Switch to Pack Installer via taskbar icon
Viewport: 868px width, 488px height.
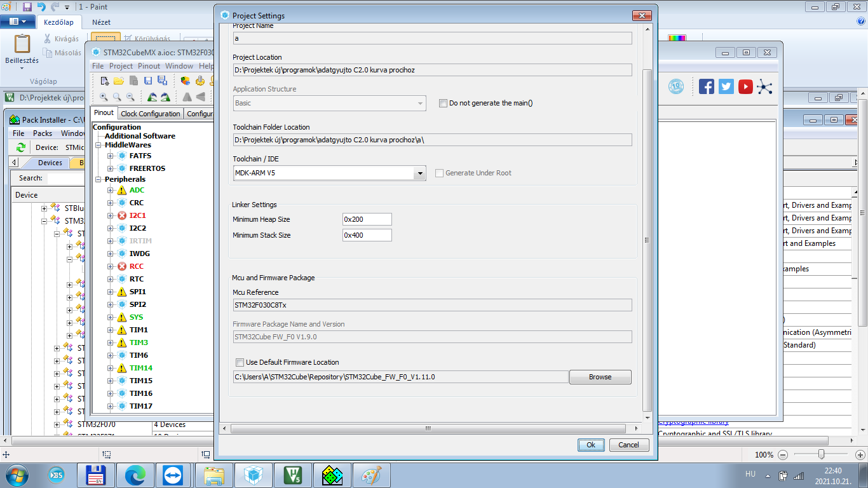pyautogui.click(x=332, y=475)
